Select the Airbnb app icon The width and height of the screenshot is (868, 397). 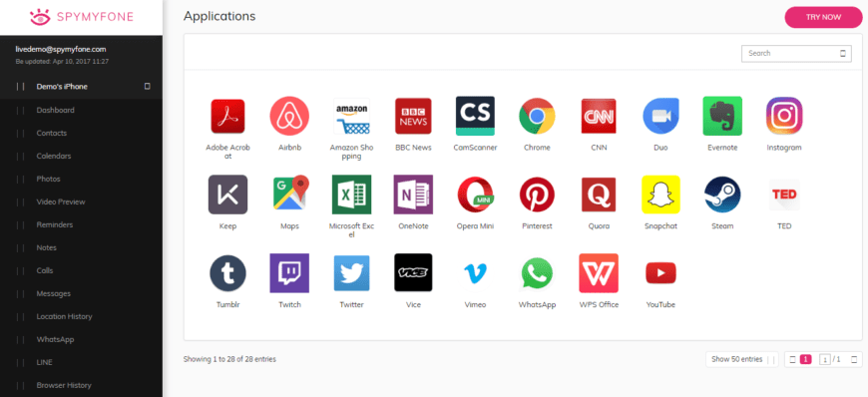[x=289, y=117]
